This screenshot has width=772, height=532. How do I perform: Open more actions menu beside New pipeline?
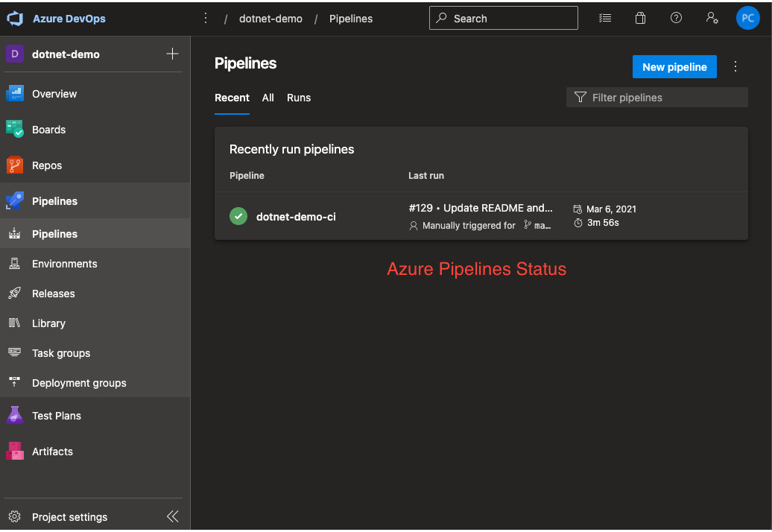coord(735,67)
